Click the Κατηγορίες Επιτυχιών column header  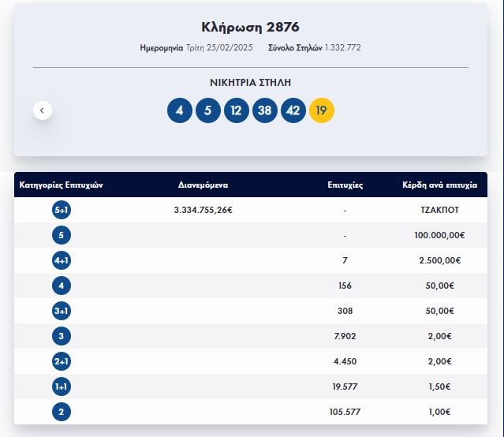[x=62, y=185]
